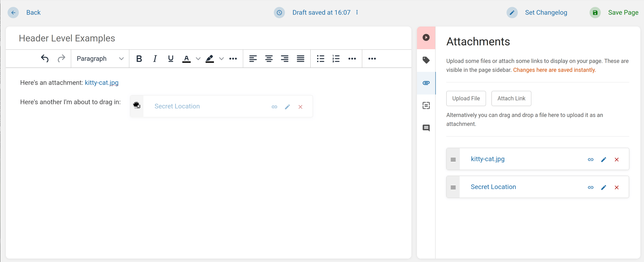Click the Attach Link button
This screenshot has width=644, height=262.
[511, 98]
